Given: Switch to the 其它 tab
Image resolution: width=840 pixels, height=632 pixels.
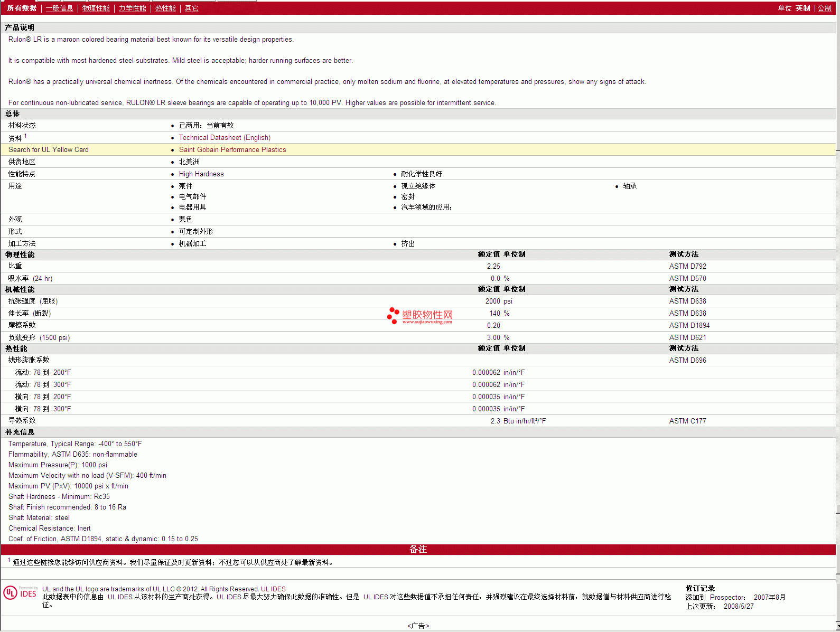Looking at the screenshot, I should [191, 8].
